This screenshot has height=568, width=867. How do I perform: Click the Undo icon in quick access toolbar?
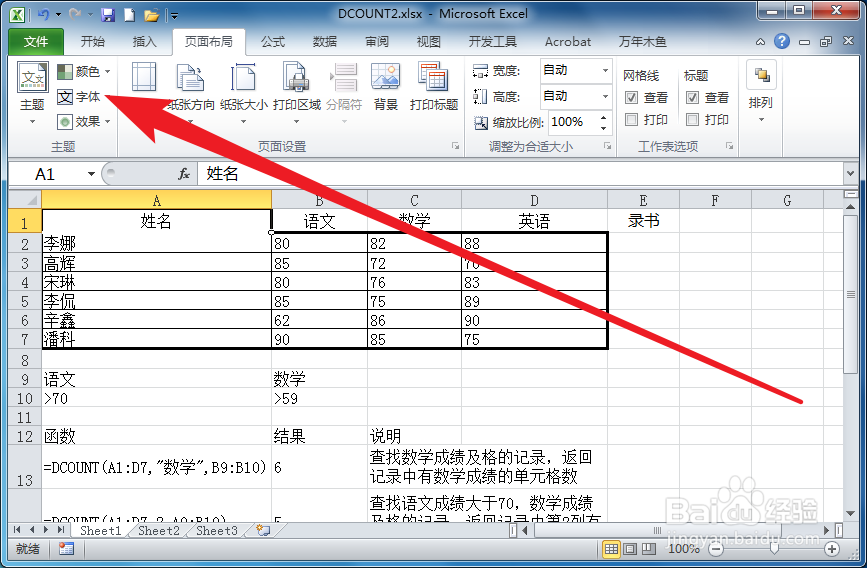(43, 14)
